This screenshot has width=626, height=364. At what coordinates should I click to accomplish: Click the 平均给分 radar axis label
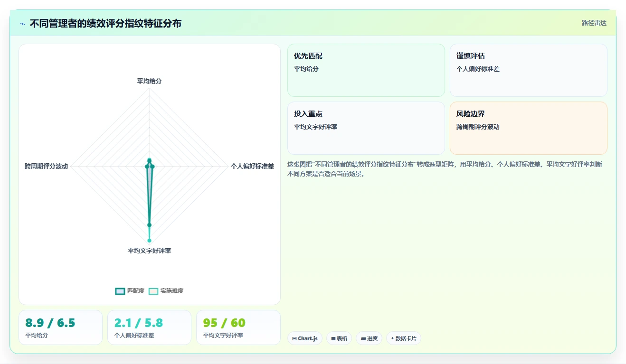pos(149,81)
